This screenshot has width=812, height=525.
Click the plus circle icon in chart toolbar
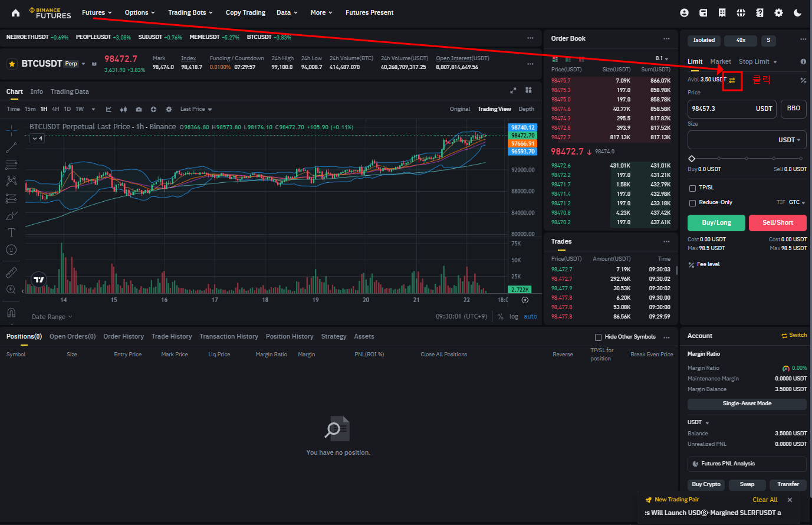coord(153,109)
